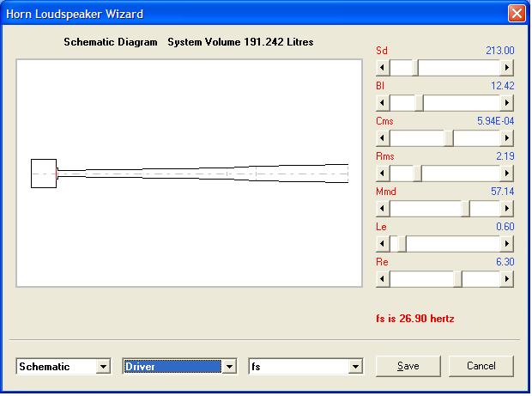Click the Rms slider thumb

417,174
